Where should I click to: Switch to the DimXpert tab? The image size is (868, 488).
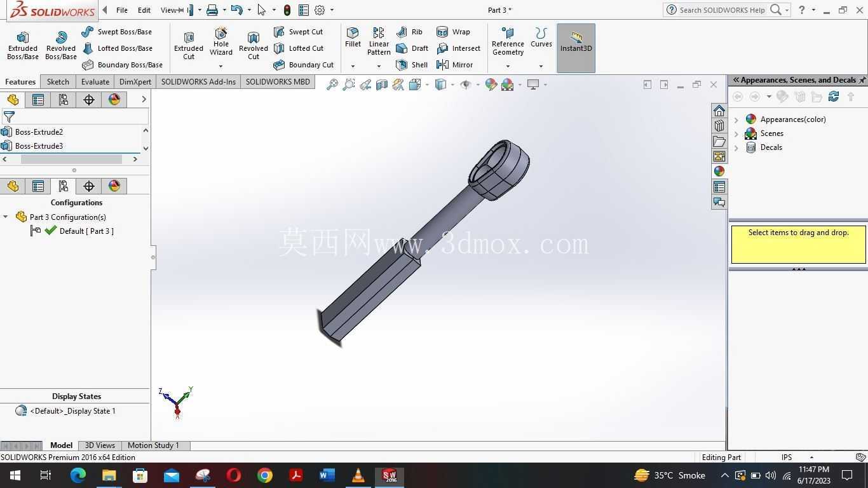click(135, 82)
